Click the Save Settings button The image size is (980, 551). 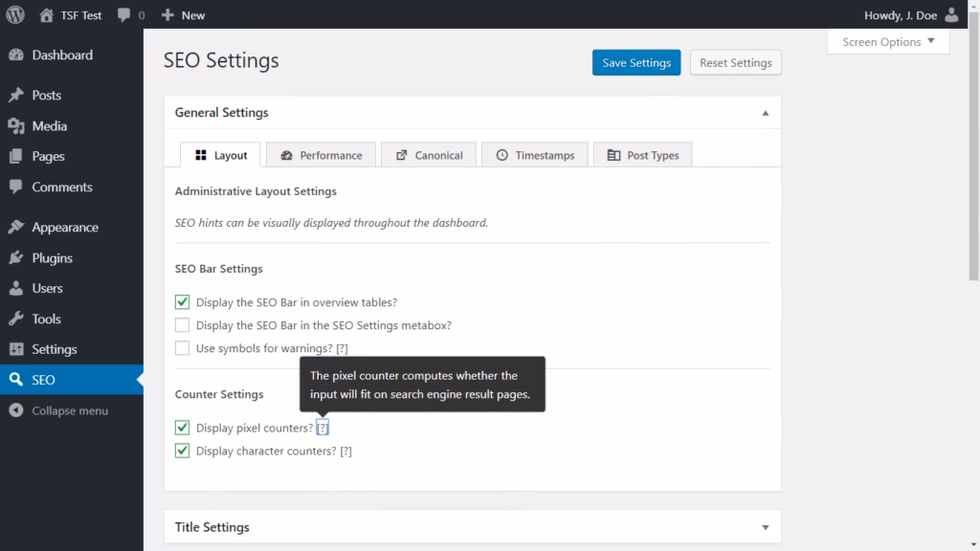coord(635,61)
